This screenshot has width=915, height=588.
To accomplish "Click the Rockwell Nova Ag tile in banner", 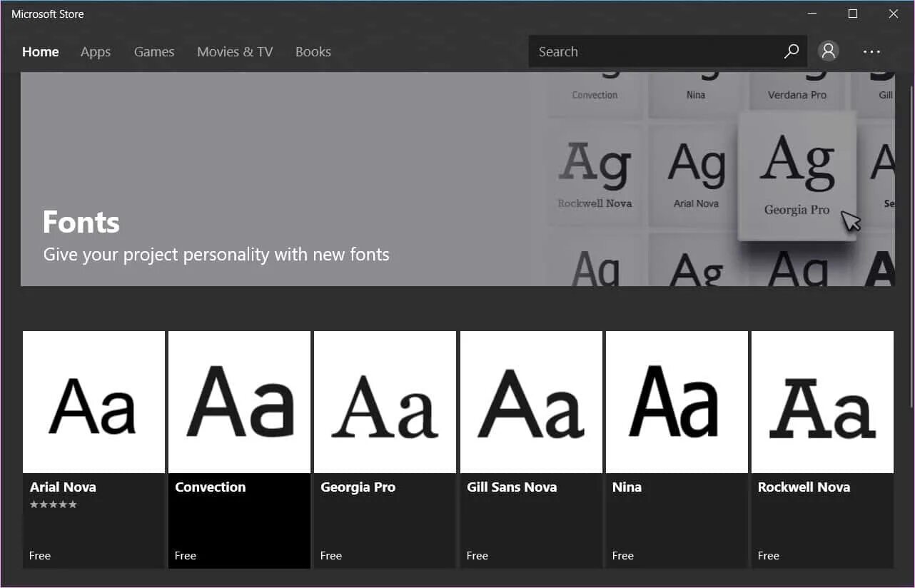I will 595,175.
